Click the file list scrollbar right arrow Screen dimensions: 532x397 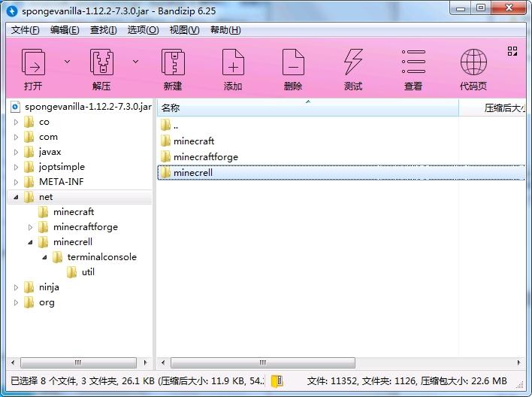pos(518,362)
